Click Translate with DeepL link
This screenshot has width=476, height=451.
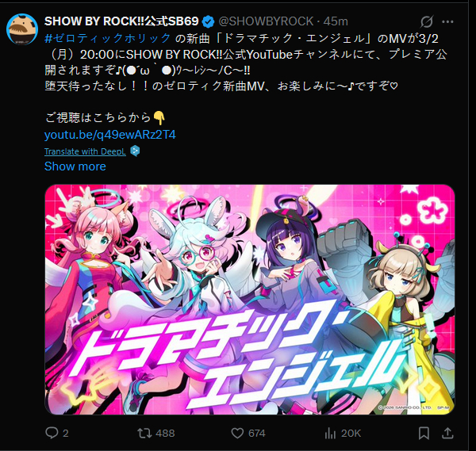tap(85, 151)
